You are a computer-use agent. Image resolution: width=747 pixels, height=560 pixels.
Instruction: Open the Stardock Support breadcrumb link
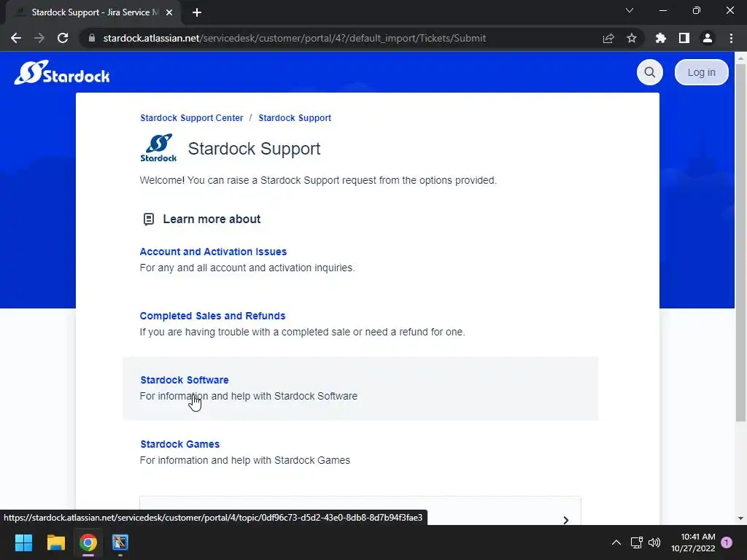pos(295,117)
